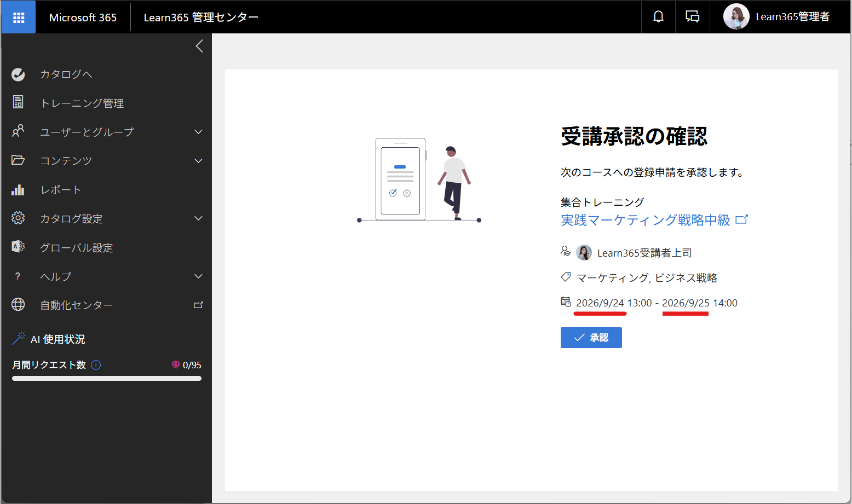Click the 自動化センター menu label

(77, 305)
